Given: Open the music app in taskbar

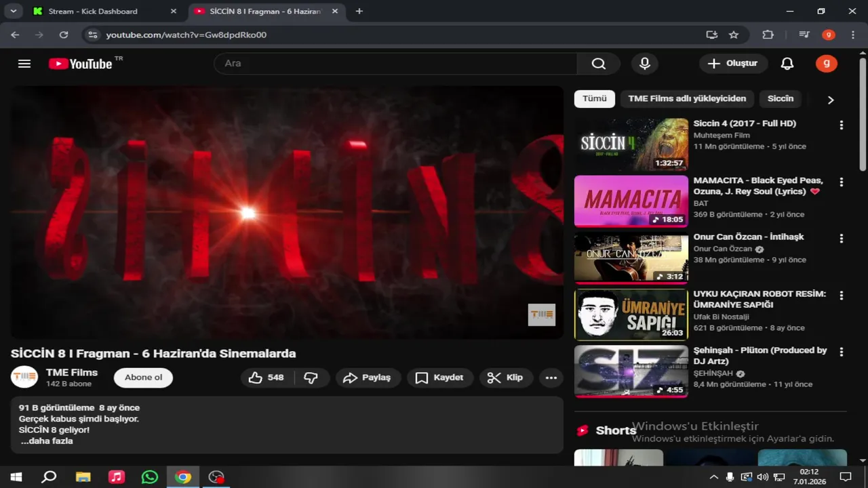Looking at the screenshot, I should point(117,476).
